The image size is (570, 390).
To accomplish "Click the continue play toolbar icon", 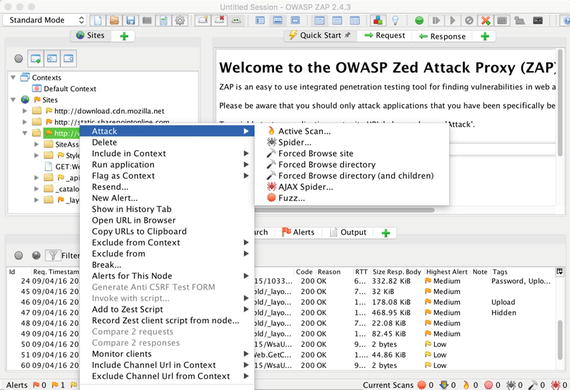I will pos(453,20).
